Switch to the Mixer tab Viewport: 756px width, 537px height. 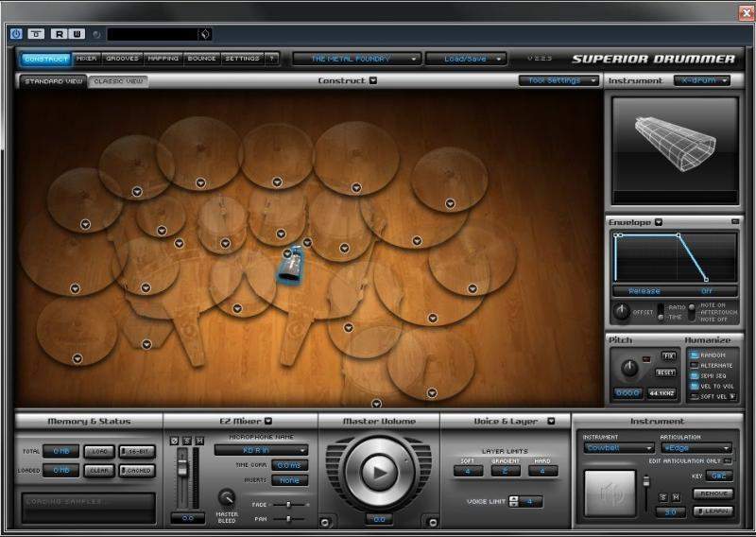point(87,59)
